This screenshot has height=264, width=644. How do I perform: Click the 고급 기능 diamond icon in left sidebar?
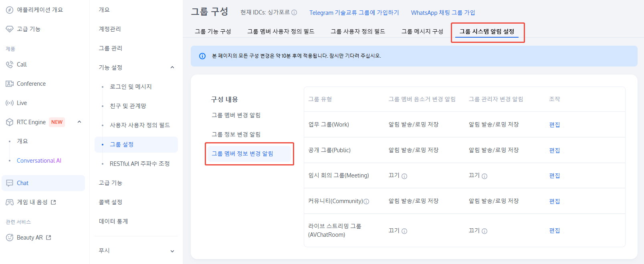pyautogui.click(x=10, y=29)
